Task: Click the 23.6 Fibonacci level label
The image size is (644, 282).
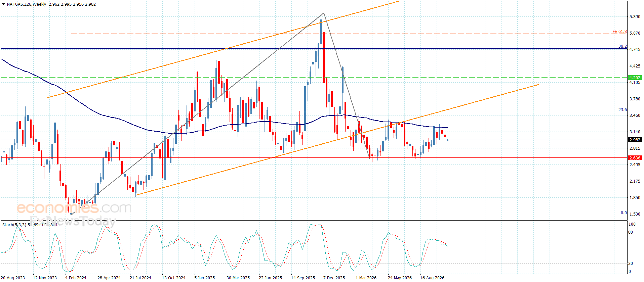Action: coord(622,110)
